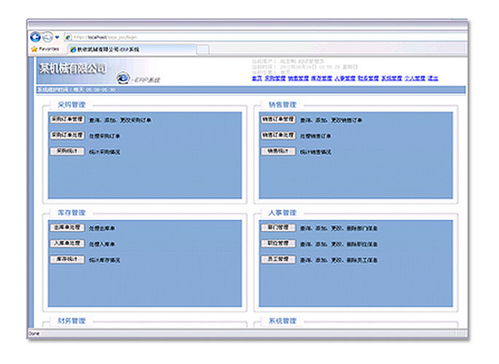Click the page icon in address bar
499x364 pixels.
coord(68,37)
